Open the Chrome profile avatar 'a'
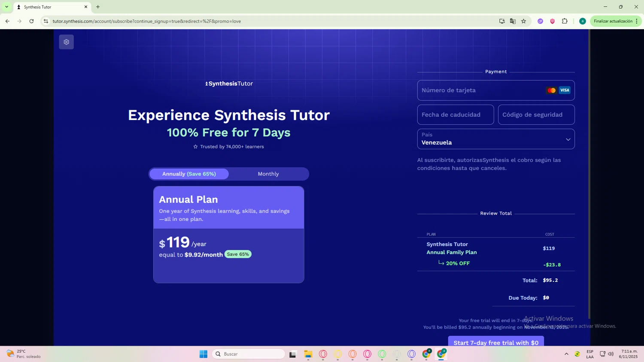Screen dimensions: 644x362 tap(582, 21)
